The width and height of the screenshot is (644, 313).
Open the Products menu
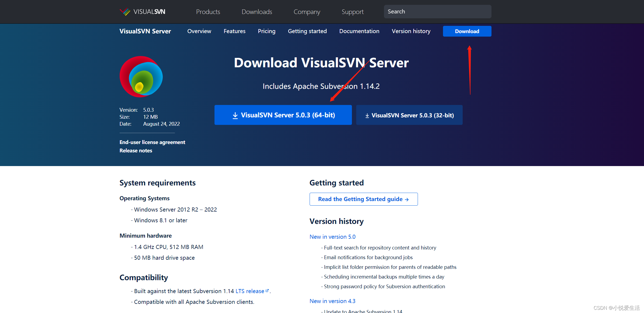[x=208, y=12]
